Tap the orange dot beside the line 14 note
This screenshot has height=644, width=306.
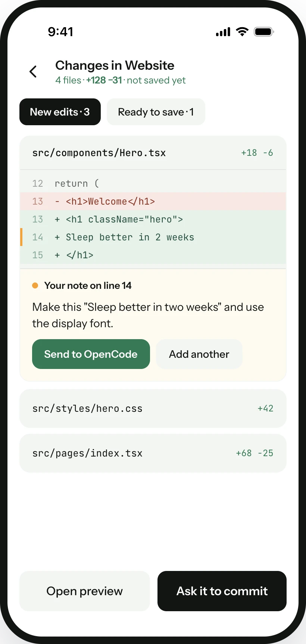point(35,285)
